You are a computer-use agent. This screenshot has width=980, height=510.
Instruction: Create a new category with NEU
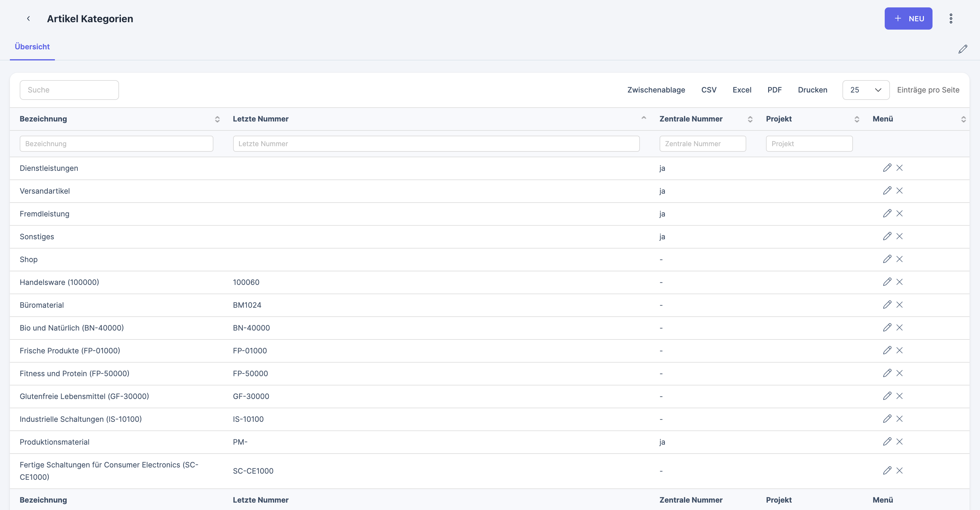pyautogui.click(x=908, y=19)
